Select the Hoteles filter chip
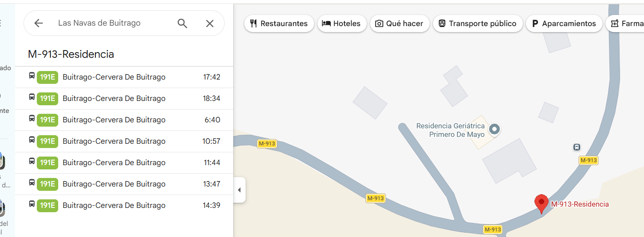This screenshot has width=644, height=237. coord(342,24)
